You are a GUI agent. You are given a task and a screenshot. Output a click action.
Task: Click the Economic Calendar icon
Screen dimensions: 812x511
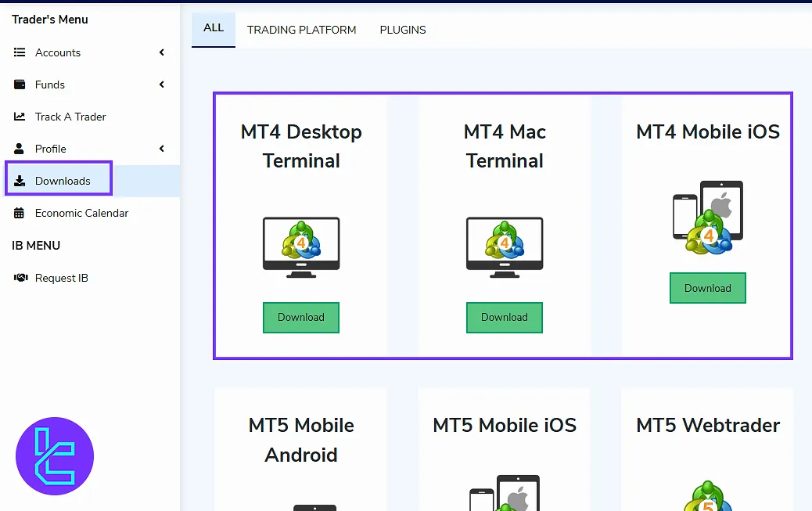coord(19,213)
